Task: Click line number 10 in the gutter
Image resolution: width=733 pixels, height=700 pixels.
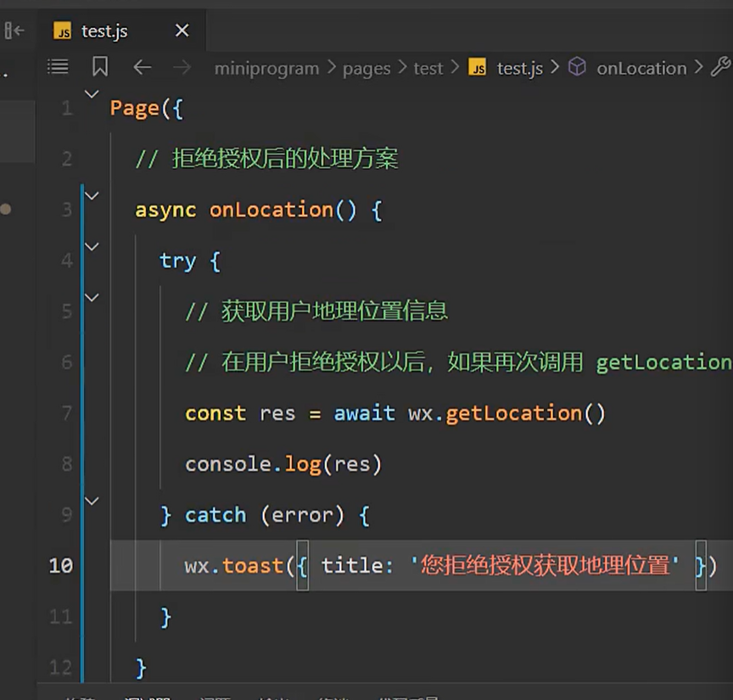Action: coord(60,565)
